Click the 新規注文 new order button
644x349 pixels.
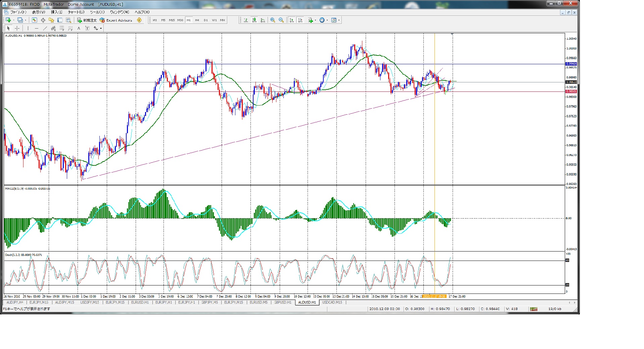point(87,20)
